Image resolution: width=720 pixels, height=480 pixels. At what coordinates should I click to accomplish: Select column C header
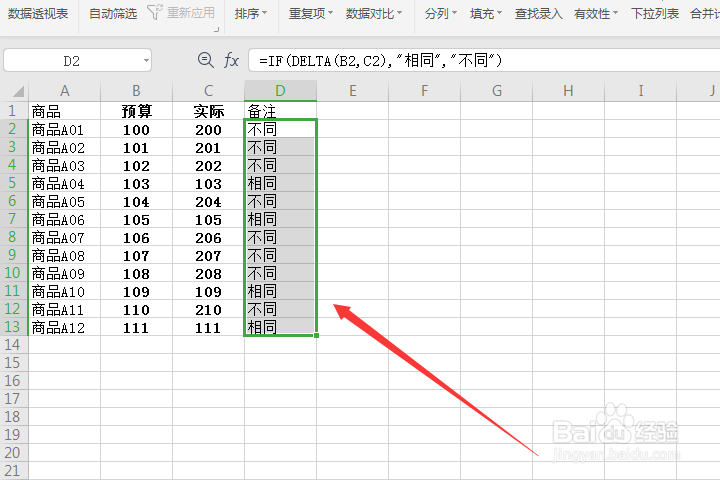[x=208, y=91]
